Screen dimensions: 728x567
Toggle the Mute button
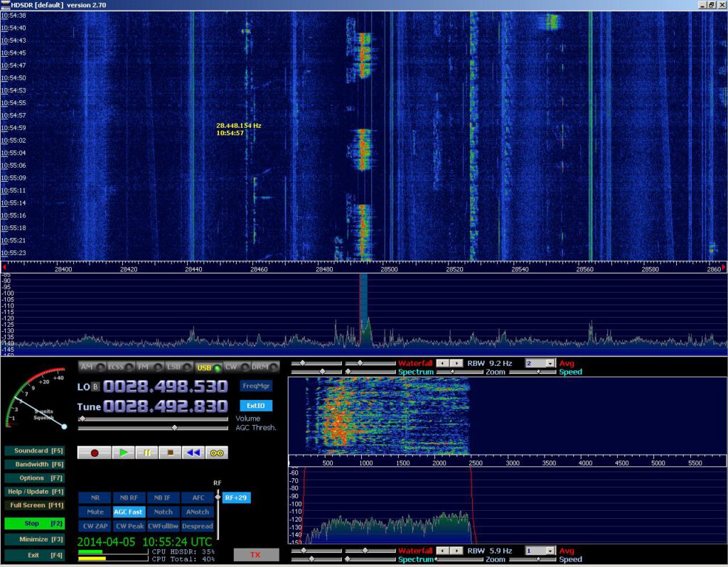click(x=95, y=512)
